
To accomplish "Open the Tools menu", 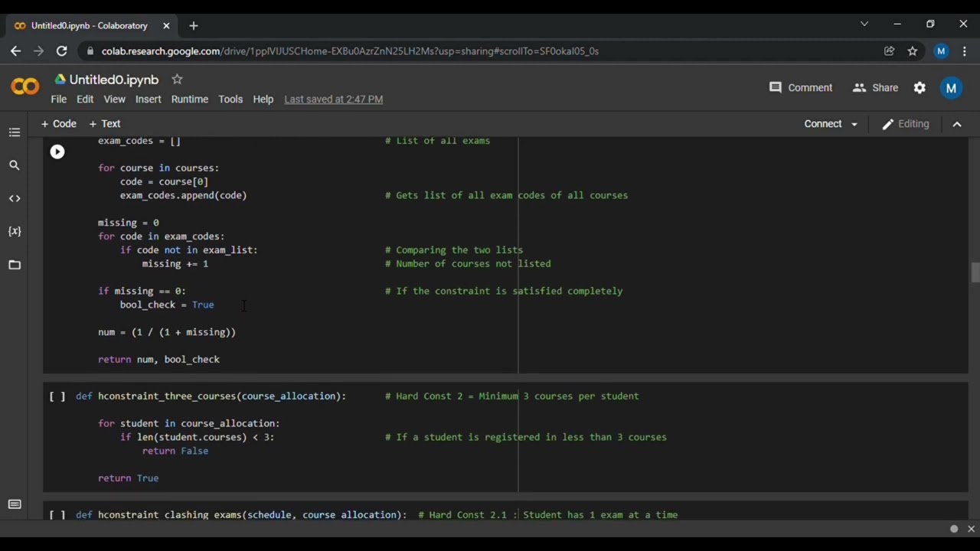I will pyautogui.click(x=230, y=99).
